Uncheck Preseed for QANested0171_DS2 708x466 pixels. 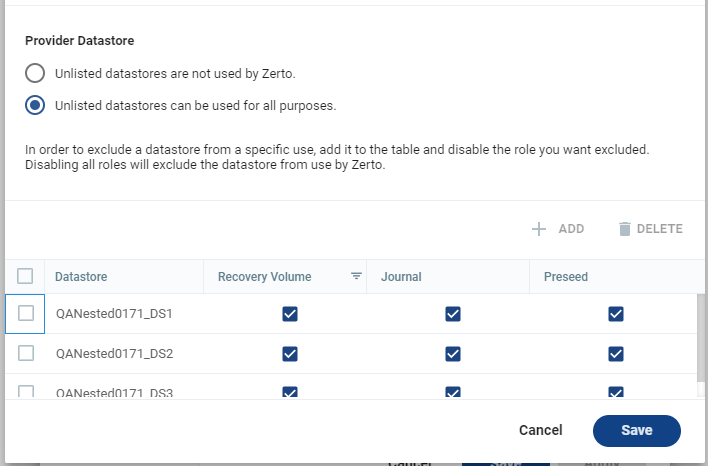(616, 353)
